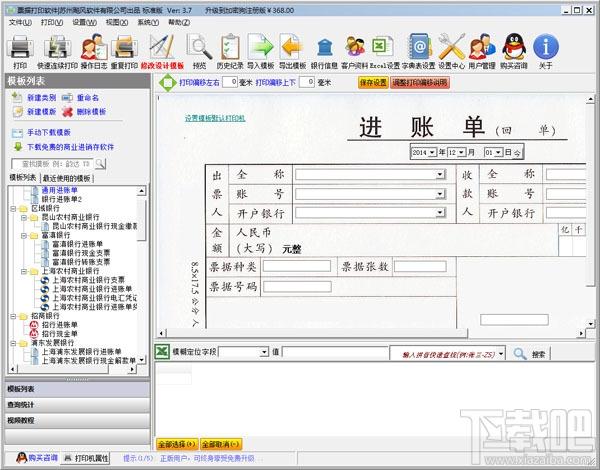Open the 设置 menu in menu bar
The height and width of the screenshot is (470, 600).
pyautogui.click(x=84, y=21)
